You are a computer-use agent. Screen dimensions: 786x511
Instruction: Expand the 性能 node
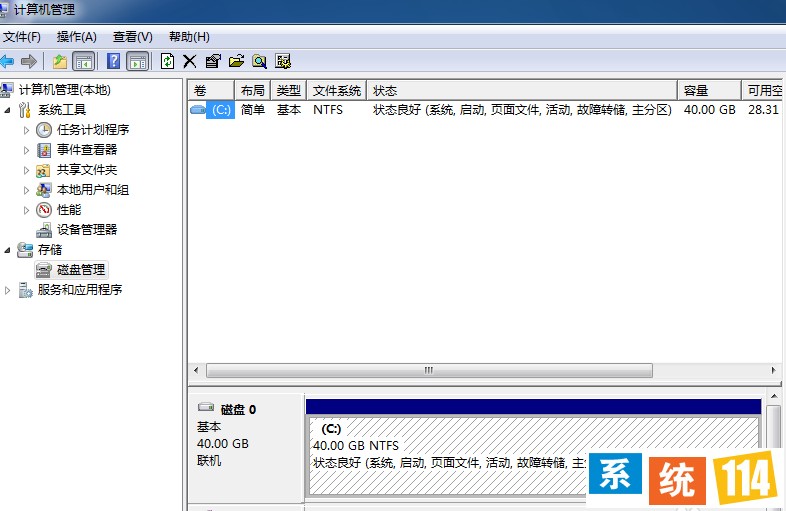point(26,210)
